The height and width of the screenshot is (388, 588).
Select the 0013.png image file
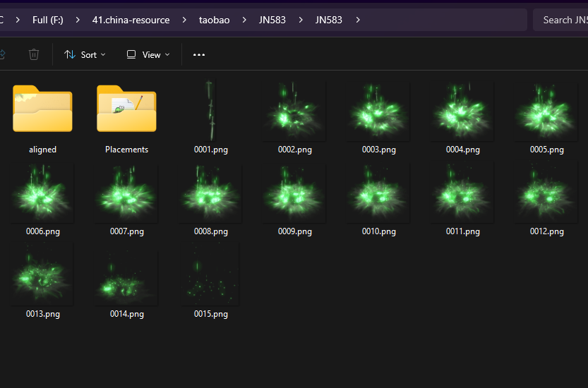tap(42, 275)
